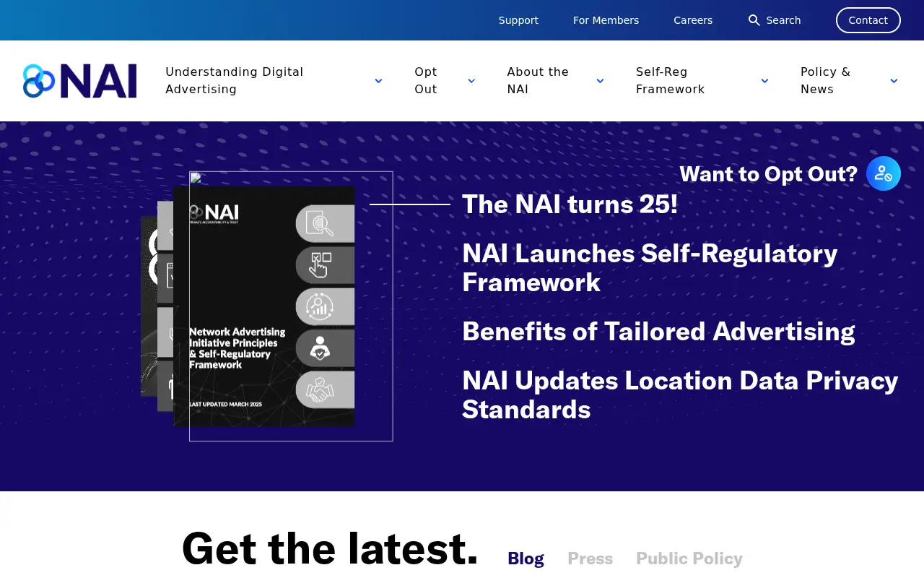Screen dimensions: 924x578
Task: Click the Want to Opt Out? link
Action: point(768,174)
